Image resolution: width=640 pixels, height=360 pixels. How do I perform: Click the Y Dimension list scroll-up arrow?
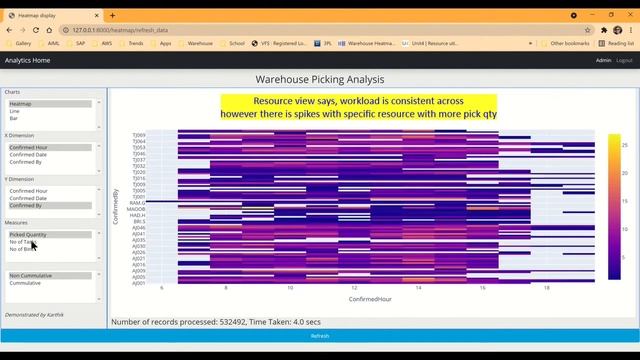click(x=99, y=189)
